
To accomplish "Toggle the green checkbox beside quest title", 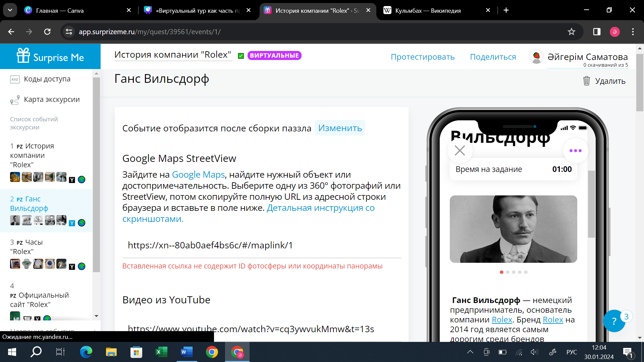I will (241, 56).
